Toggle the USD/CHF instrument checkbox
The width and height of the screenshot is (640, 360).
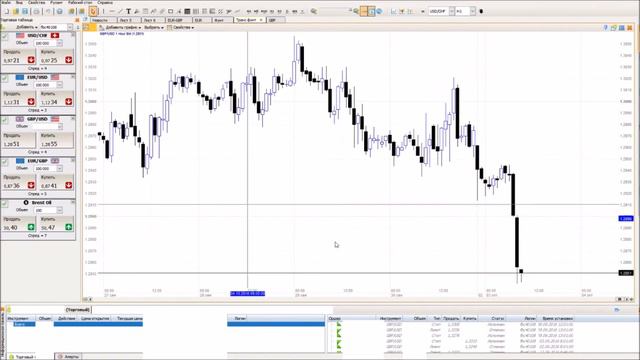pos(4,36)
